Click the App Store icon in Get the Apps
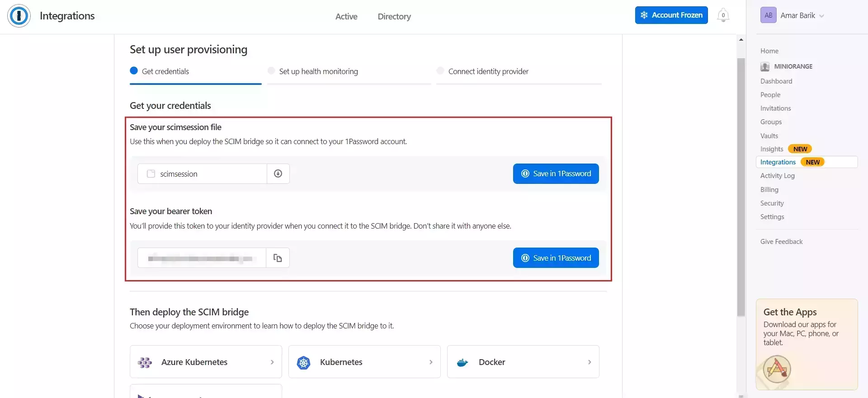868x398 pixels. click(x=777, y=369)
